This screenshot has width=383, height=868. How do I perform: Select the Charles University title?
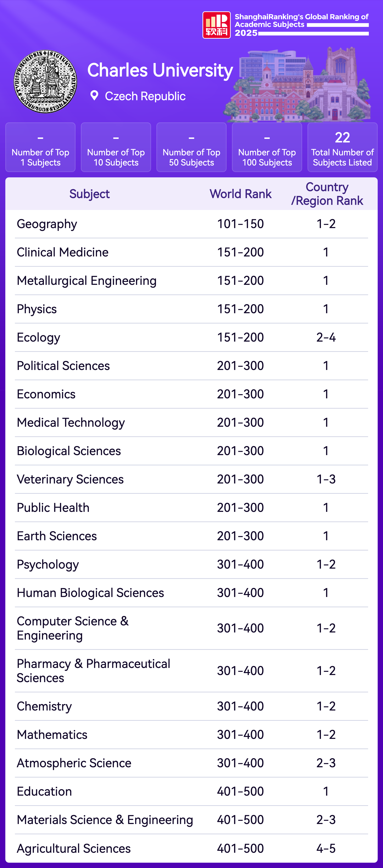click(160, 70)
